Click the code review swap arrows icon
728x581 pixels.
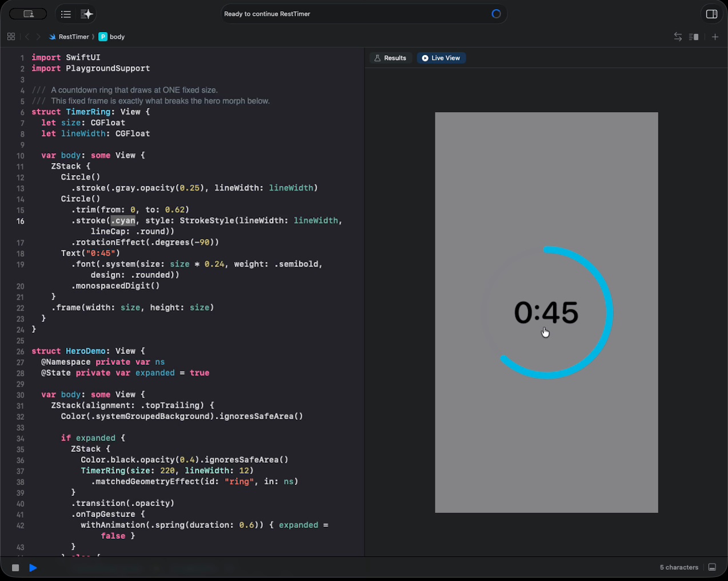(678, 37)
